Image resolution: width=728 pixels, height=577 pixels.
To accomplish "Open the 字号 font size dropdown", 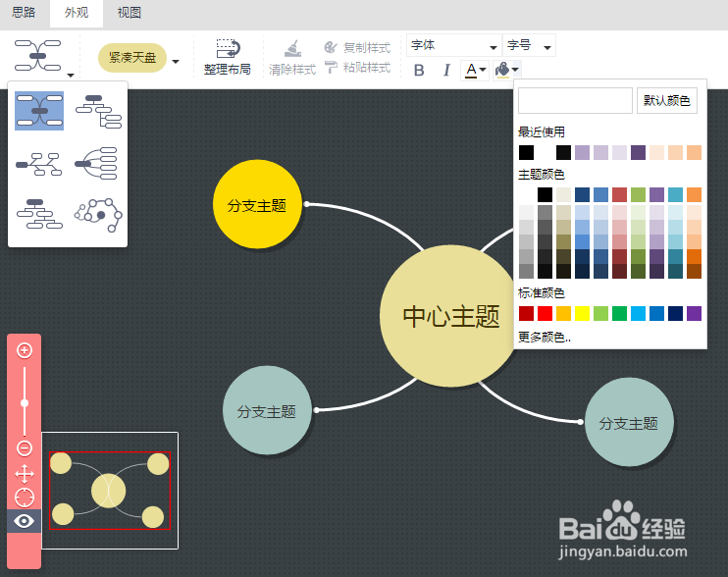I will [529, 45].
